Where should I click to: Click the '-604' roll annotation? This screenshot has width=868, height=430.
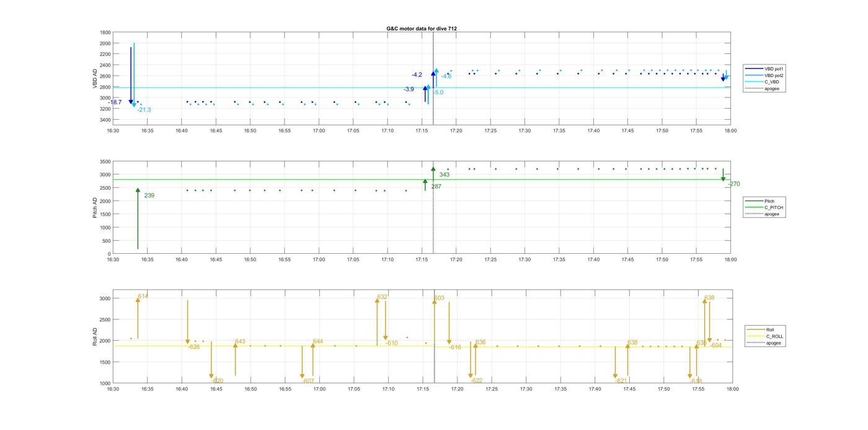click(x=716, y=345)
